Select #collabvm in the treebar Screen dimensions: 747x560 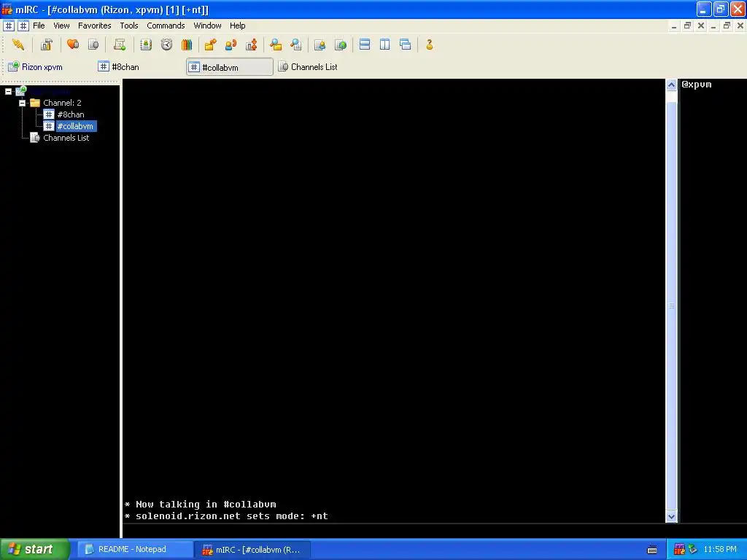tap(75, 126)
